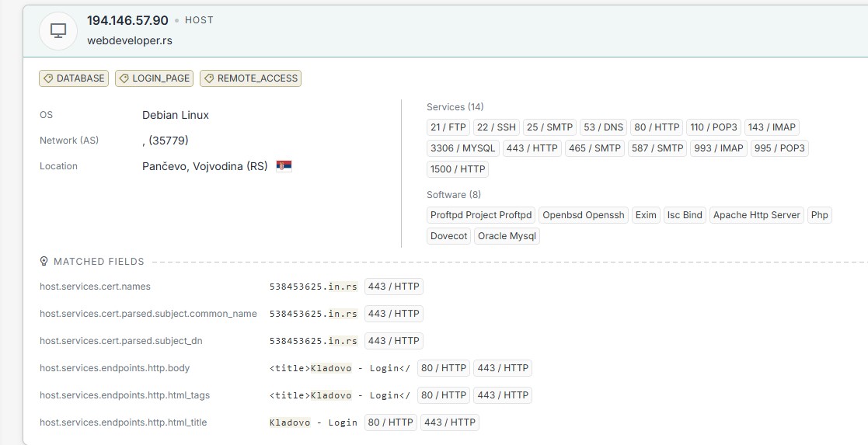The height and width of the screenshot is (445, 868).
Task: Click 443 / HTTP chip in common_name row
Action: click(x=393, y=314)
